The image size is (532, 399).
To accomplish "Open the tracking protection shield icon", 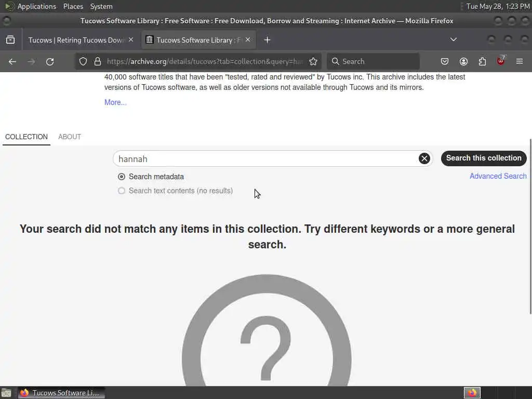I will pyautogui.click(x=83, y=61).
